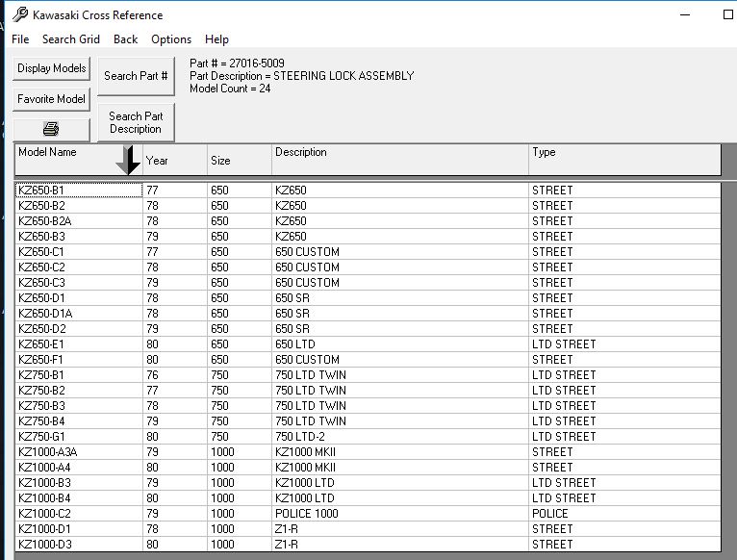Sort by the Year column header
737x560 pixels.
pos(174,160)
